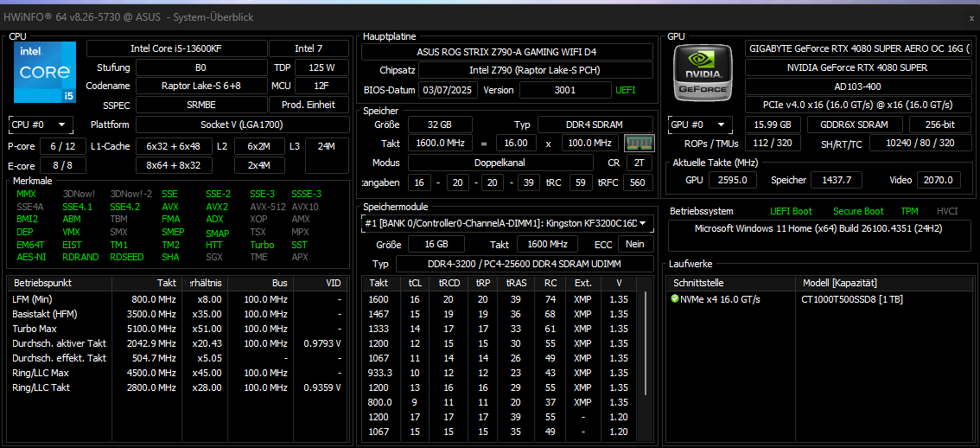Click the AD103-400 GPU chip field
This screenshot has width=980, height=448.
coord(859,86)
